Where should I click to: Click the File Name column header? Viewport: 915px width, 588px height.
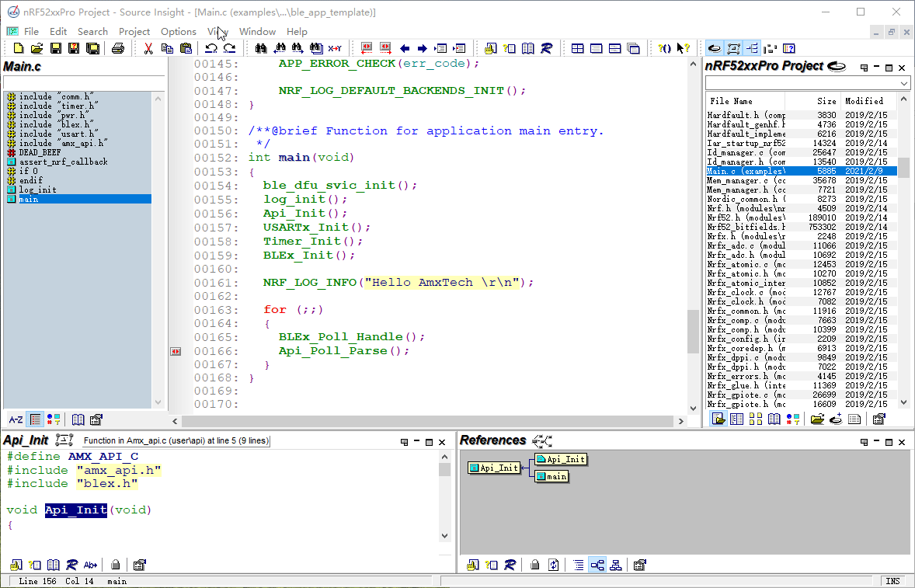745,101
